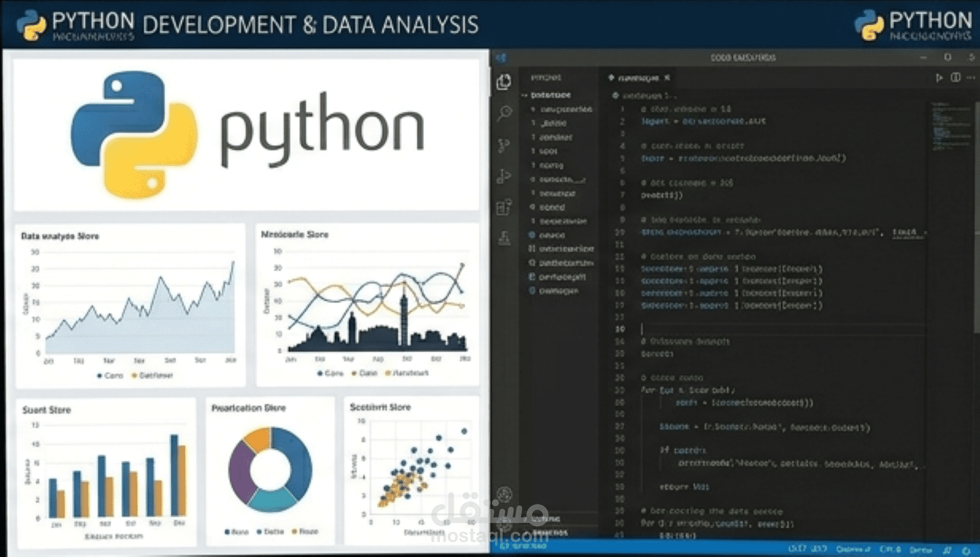Run the Python file with play button
Image resolution: width=980 pixels, height=557 pixels.
[938, 77]
